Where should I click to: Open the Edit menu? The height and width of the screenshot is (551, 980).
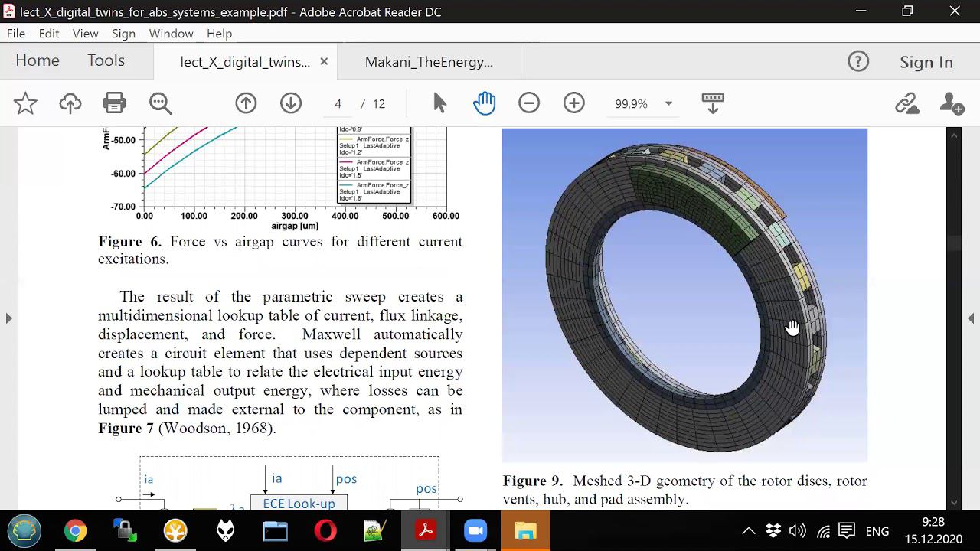coord(49,34)
